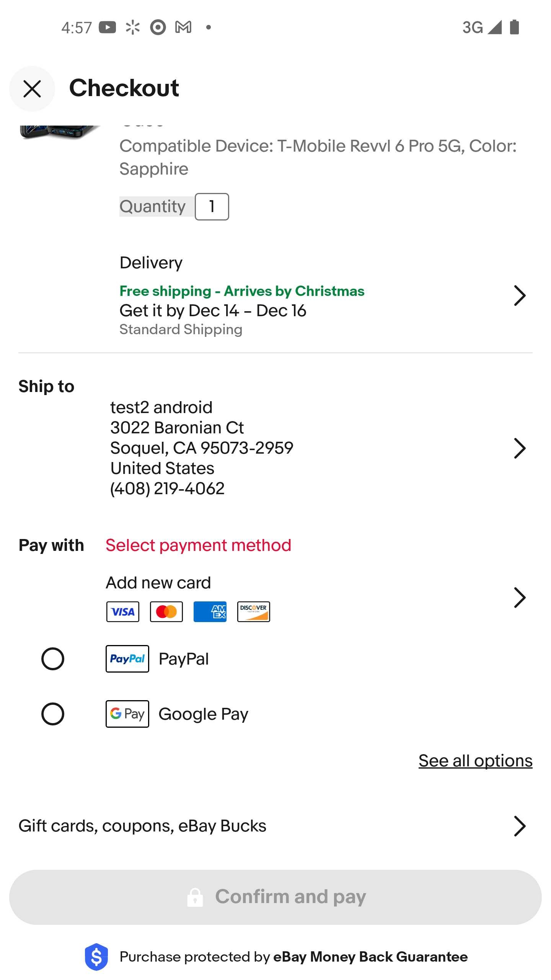
Task: Click the See all options link
Action: (x=475, y=761)
